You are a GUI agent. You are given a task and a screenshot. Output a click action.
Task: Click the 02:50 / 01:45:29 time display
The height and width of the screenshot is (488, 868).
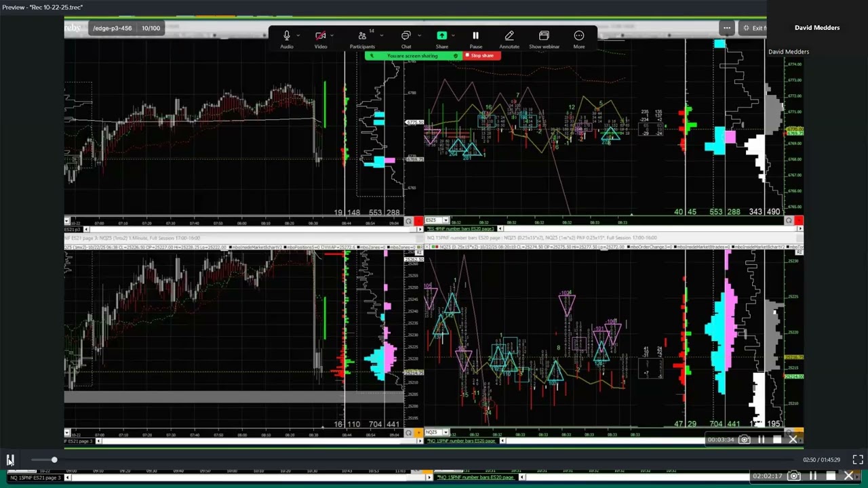(x=821, y=460)
